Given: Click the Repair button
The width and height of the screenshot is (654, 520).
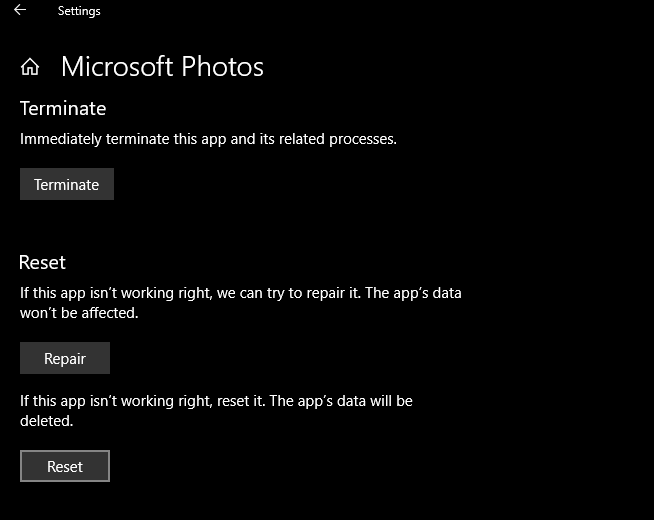Looking at the screenshot, I should tap(65, 358).
